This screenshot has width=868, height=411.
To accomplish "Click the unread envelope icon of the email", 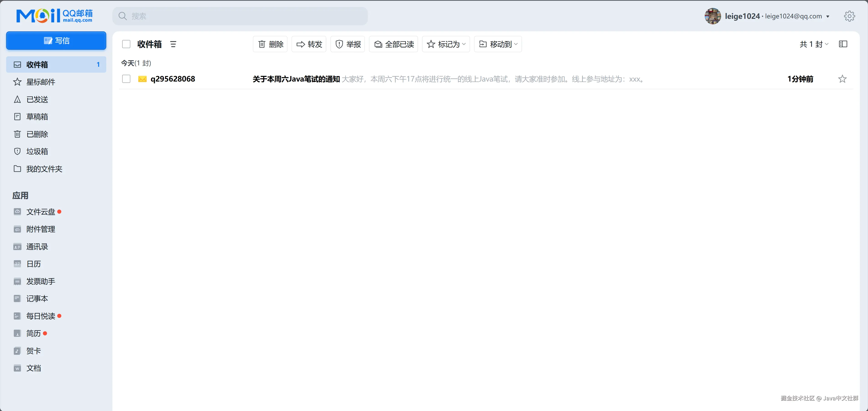I will coord(142,79).
